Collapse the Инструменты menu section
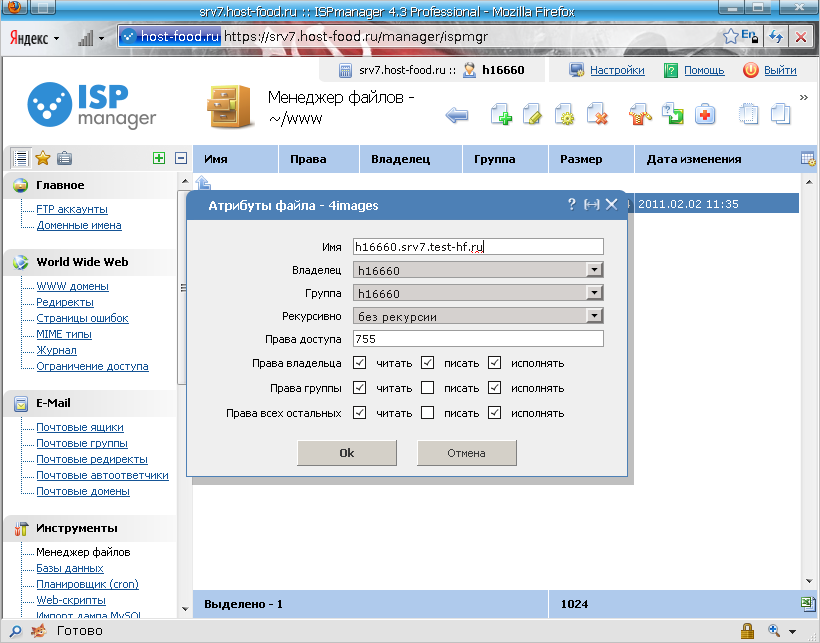The image size is (820, 643). click(90, 528)
